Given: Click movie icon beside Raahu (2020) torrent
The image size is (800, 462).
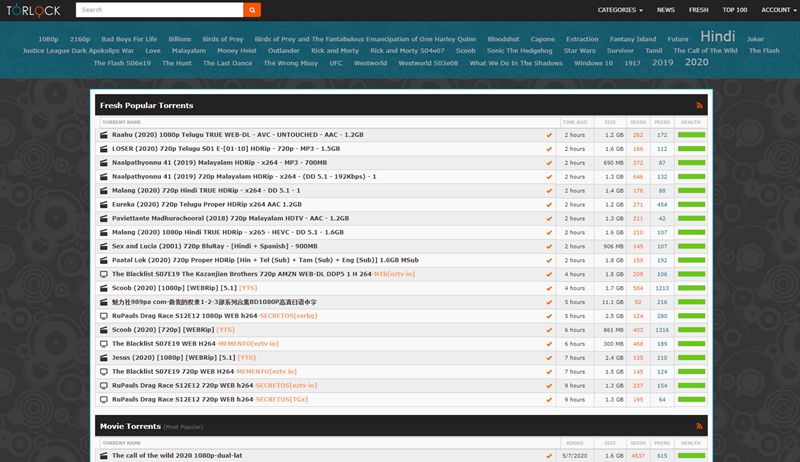Looking at the screenshot, I should pos(104,135).
